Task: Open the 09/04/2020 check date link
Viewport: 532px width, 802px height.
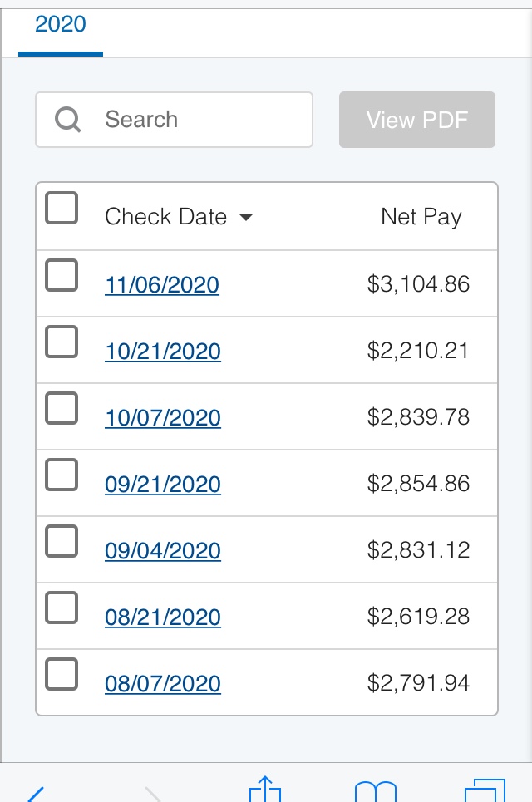Action: (x=163, y=551)
